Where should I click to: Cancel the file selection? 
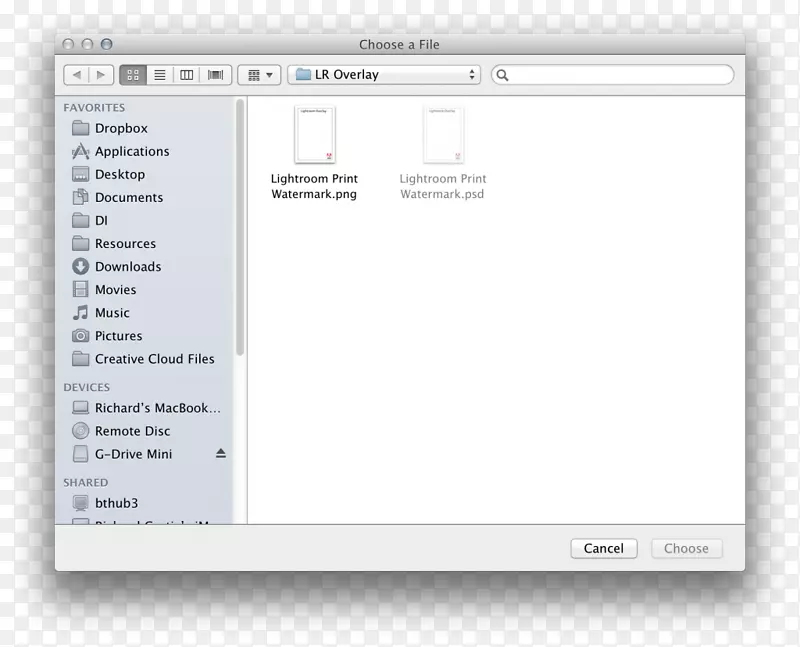603,548
